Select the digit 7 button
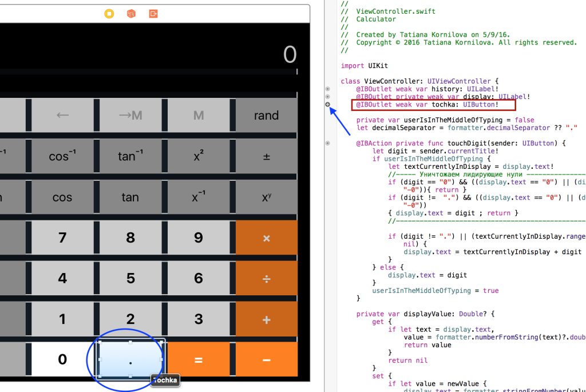586x392 pixels. point(62,237)
